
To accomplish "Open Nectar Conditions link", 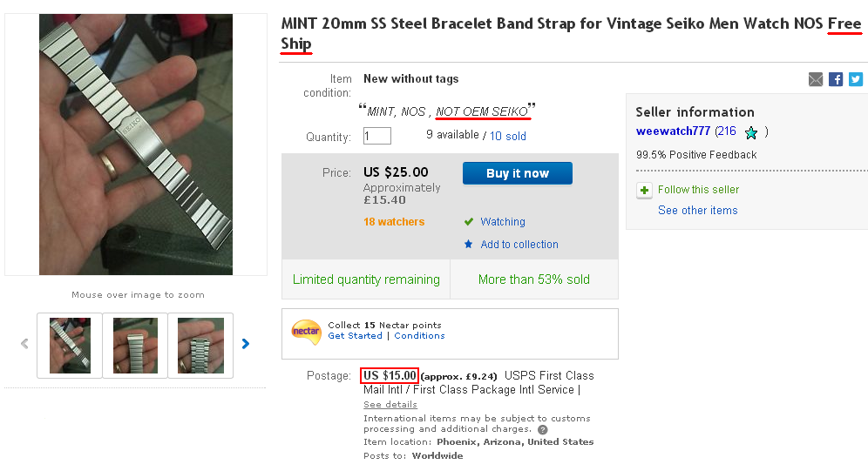I will click(x=419, y=336).
